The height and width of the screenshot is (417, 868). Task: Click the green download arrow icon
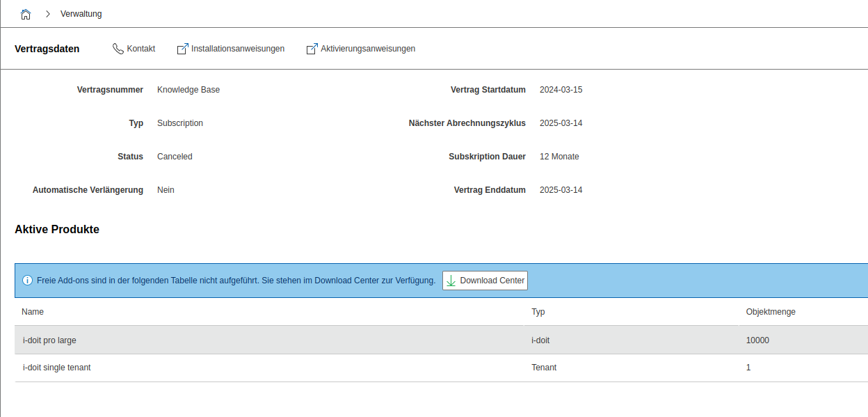(x=451, y=281)
